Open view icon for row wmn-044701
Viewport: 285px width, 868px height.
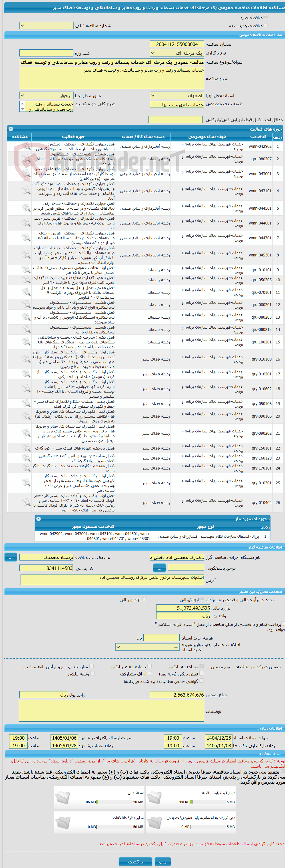coord(26,238)
